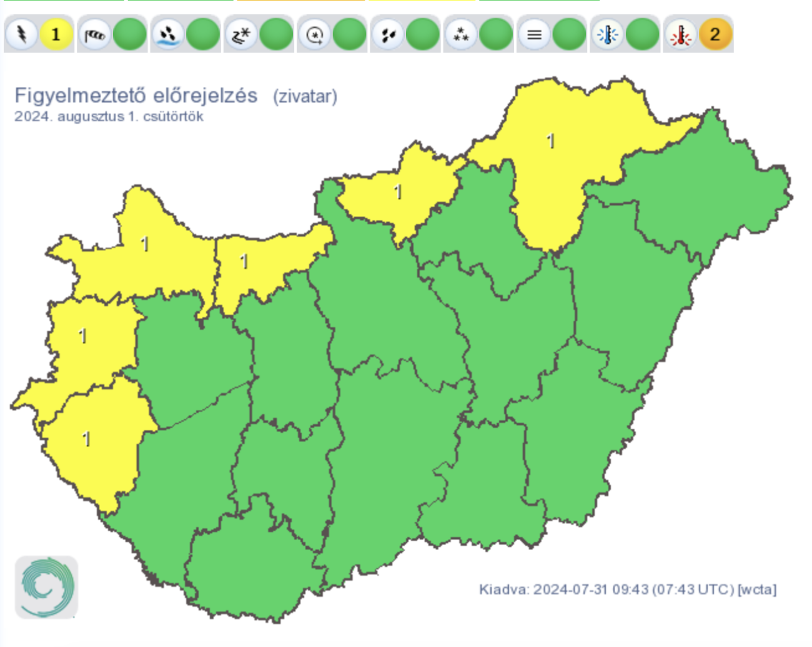Open the weather service swirl logo
The width and height of the screenshot is (812, 647).
pyautogui.click(x=46, y=587)
